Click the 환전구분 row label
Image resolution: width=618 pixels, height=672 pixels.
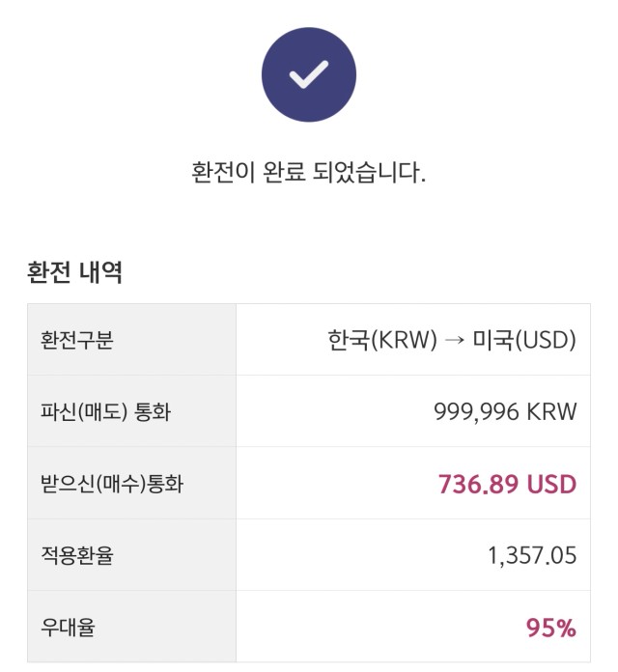click(x=76, y=340)
